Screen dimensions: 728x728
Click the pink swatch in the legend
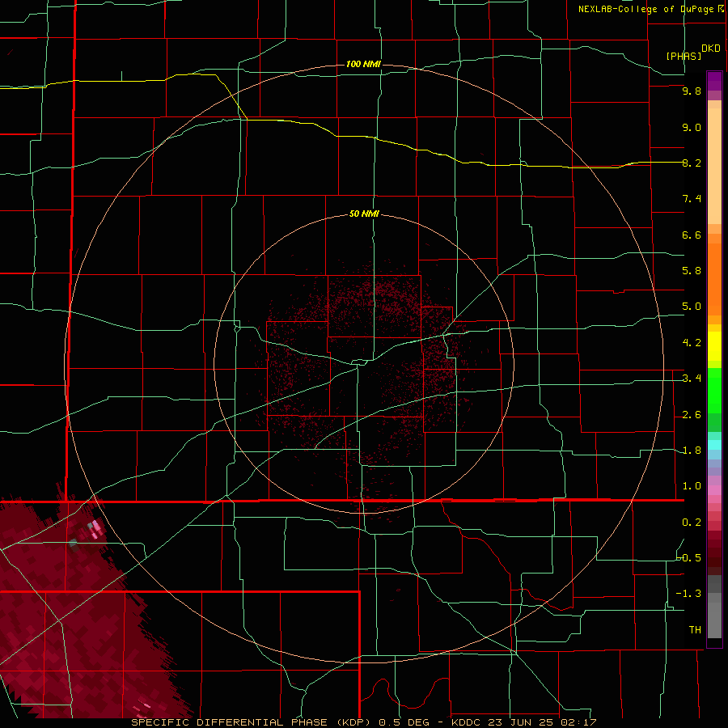[x=714, y=490]
